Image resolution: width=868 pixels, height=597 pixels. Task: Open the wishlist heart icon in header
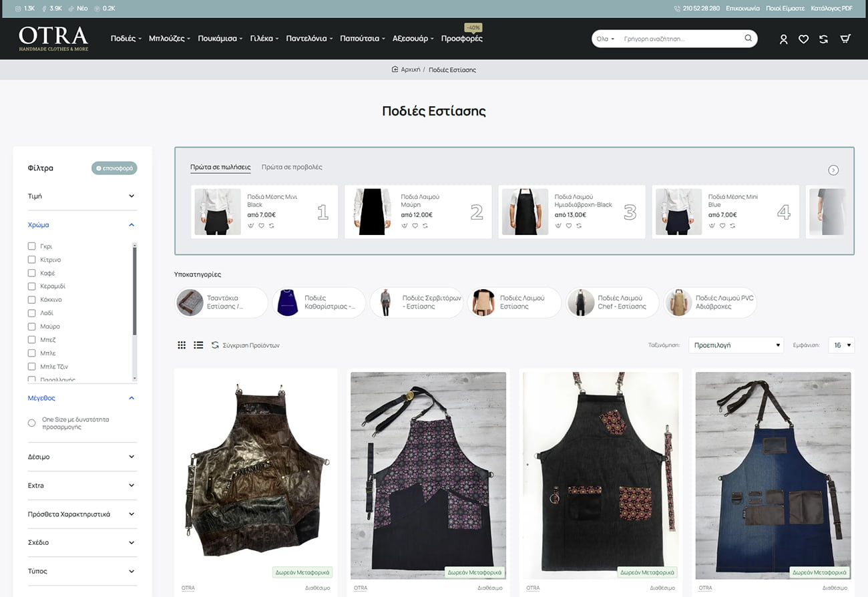[x=803, y=39]
